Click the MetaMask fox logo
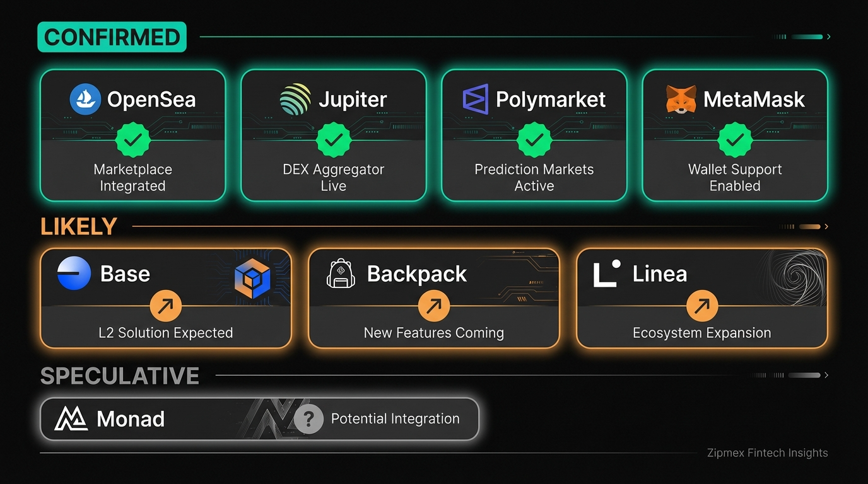Image resolution: width=868 pixels, height=484 pixels. 681,99
